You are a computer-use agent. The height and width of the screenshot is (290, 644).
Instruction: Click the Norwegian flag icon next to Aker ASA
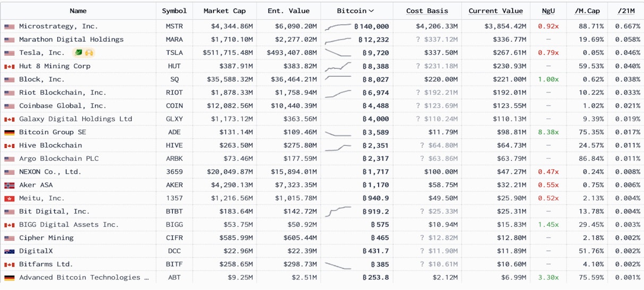pyautogui.click(x=9, y=185)
